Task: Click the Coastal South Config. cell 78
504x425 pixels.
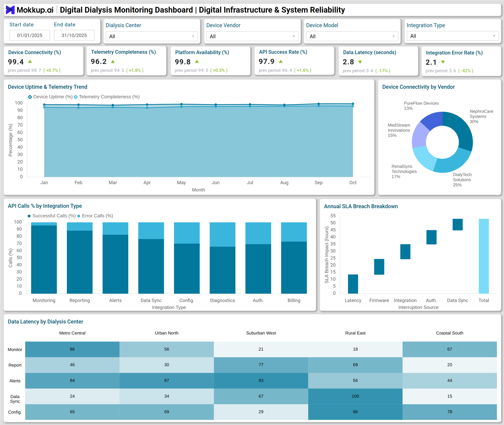Action: pyautogui.click(x=450, y=412)
